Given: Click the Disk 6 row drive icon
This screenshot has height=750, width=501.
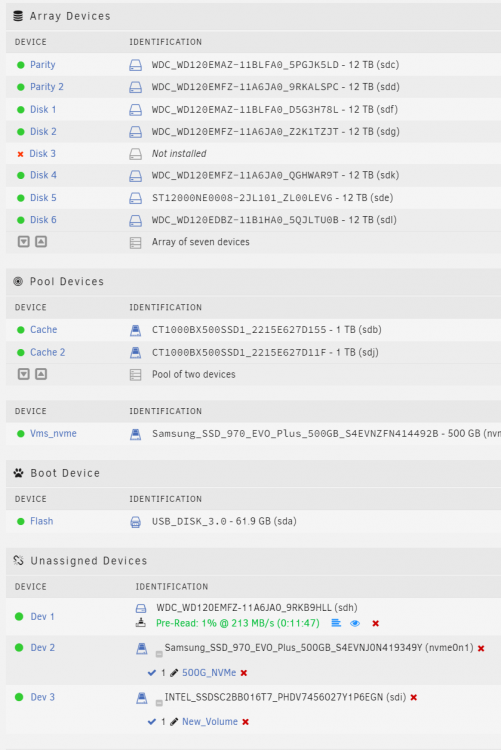Looking at the screenshot, I should tap(136, 221).
